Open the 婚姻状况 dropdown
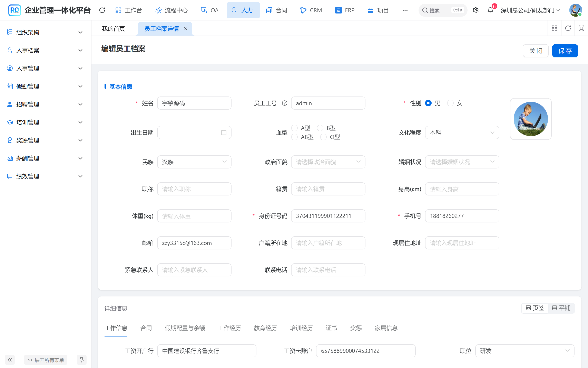588x368 pixels. [x=462, y=162]
